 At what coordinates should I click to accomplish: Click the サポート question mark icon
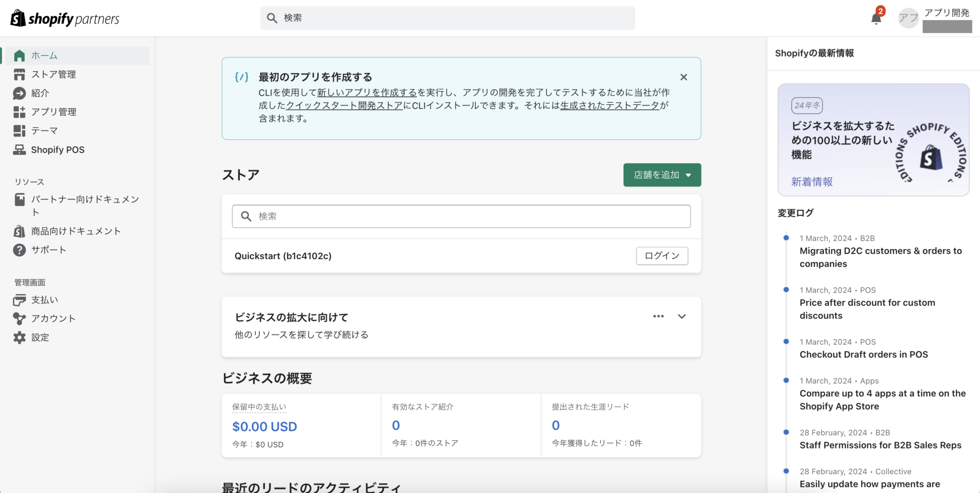pyautogui.click(x=19, y=250)
